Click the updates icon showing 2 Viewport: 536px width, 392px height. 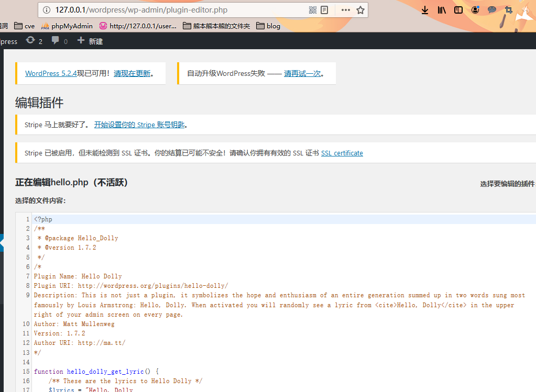34,41
